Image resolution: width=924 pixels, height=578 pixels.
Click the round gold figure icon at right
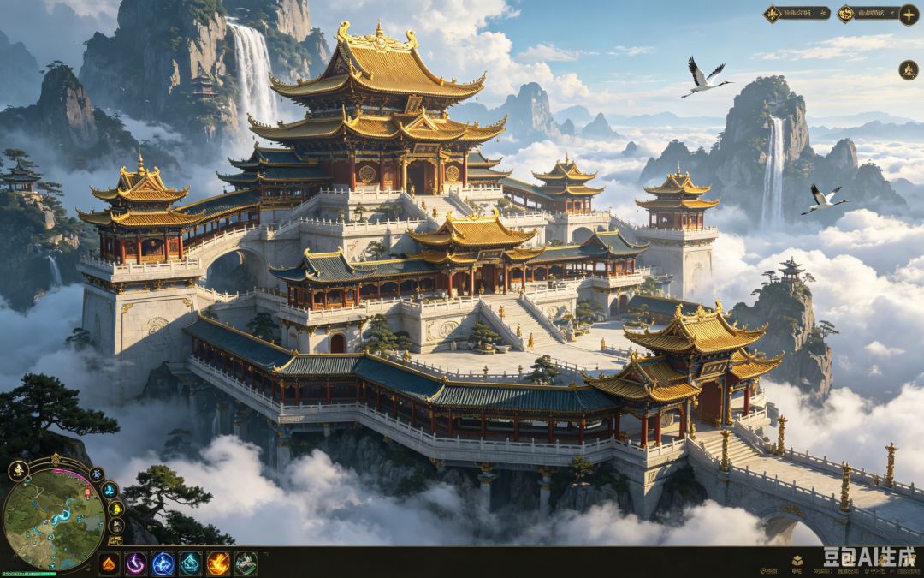tap(908, 70)
